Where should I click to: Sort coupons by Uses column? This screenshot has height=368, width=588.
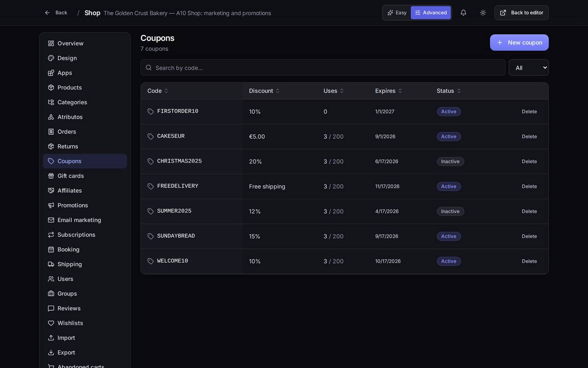(x=334, y=91)
